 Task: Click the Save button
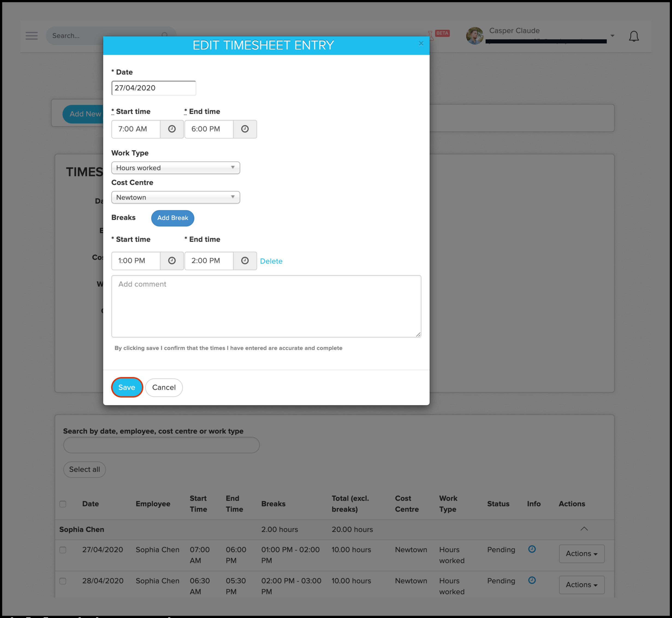(x=127, y=387)
